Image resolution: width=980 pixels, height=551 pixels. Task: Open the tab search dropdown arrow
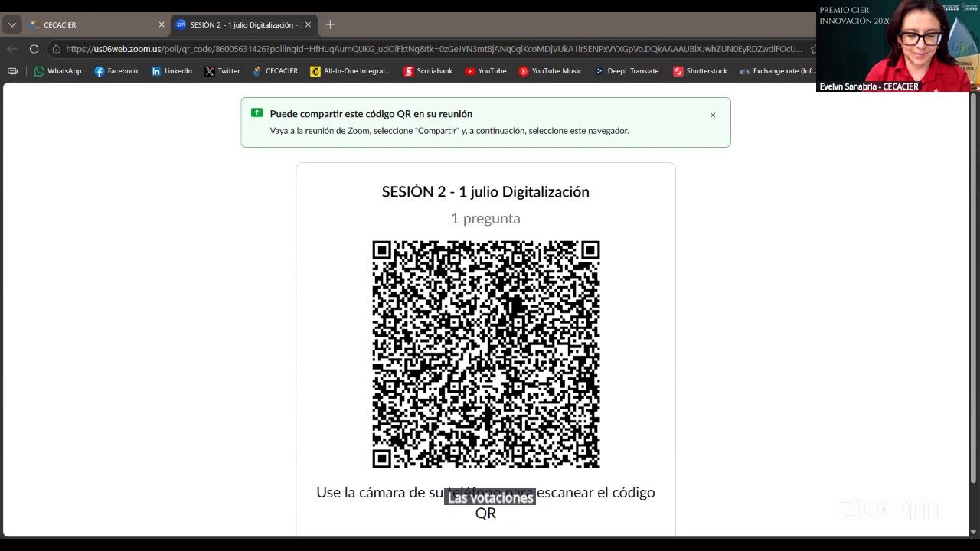tap(11, 24)
